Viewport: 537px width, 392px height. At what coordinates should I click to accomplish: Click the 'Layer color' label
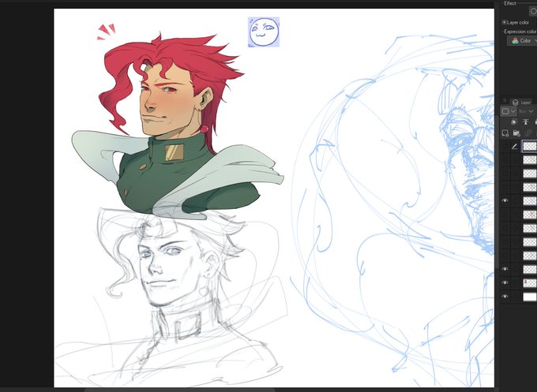click(518, 23)
